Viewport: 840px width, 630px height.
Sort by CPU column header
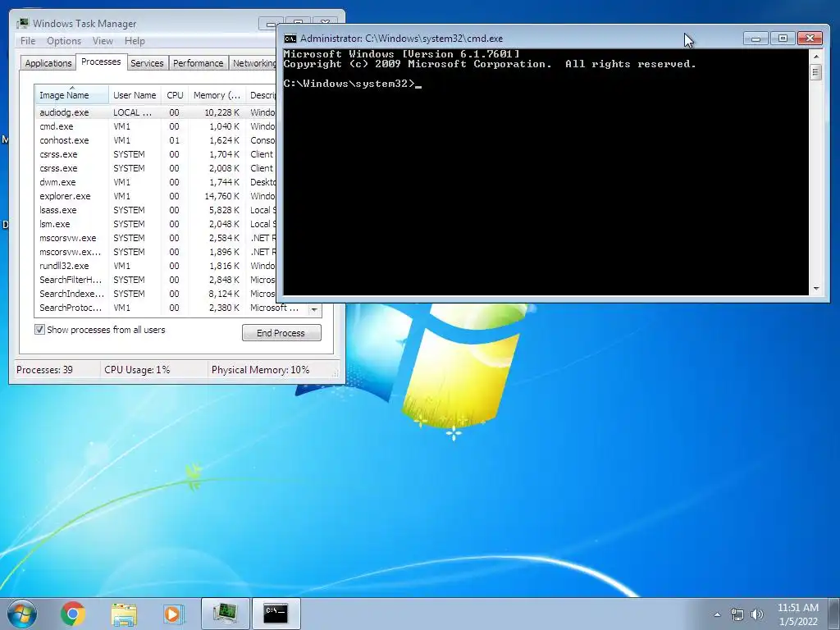175,95
